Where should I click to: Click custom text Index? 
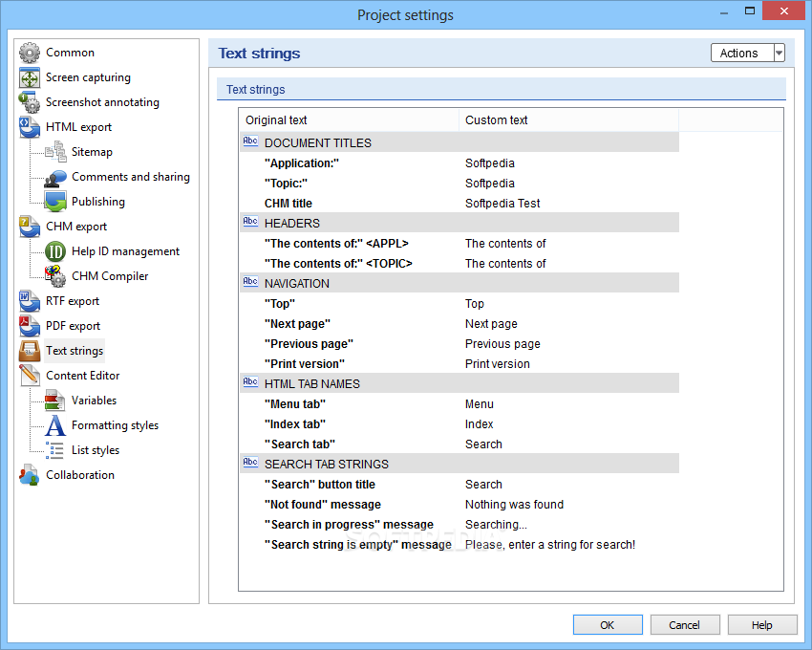coord(479,424)
